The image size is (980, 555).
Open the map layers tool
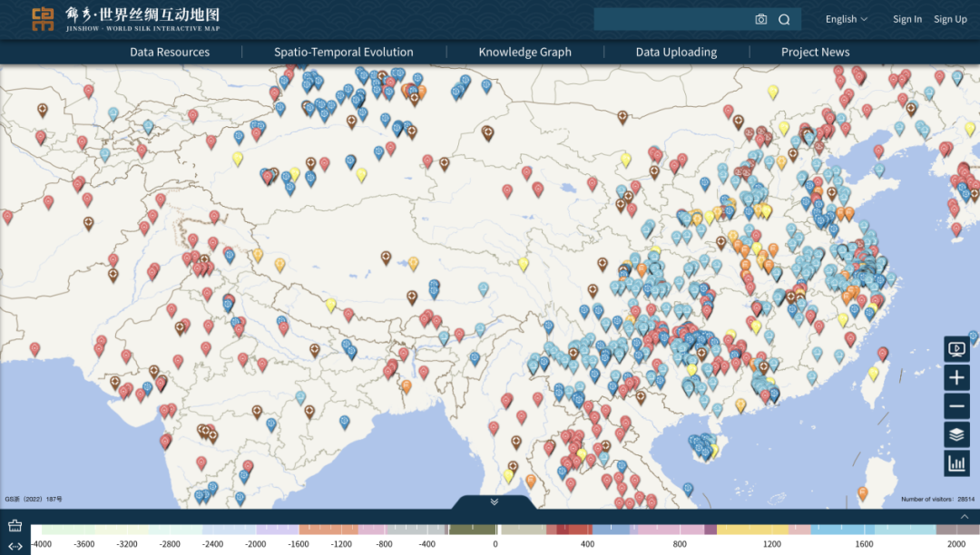(x=956, y=434)
